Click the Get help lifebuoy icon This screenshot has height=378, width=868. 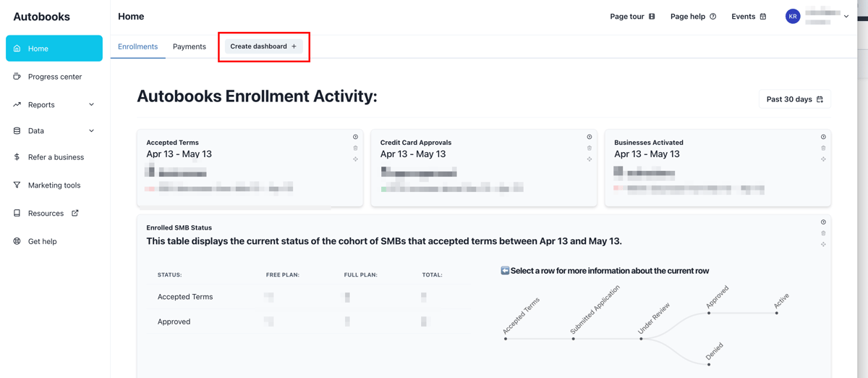click(17, 241)
